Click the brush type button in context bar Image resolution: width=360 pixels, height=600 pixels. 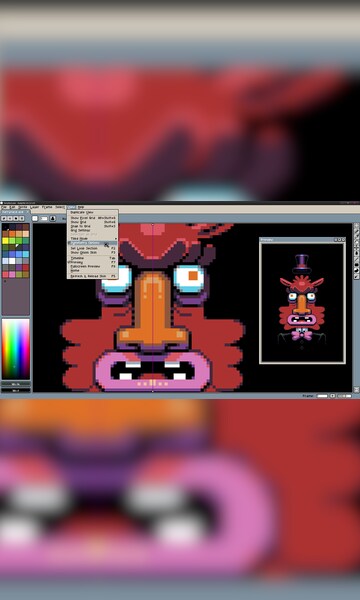[35, 218]
